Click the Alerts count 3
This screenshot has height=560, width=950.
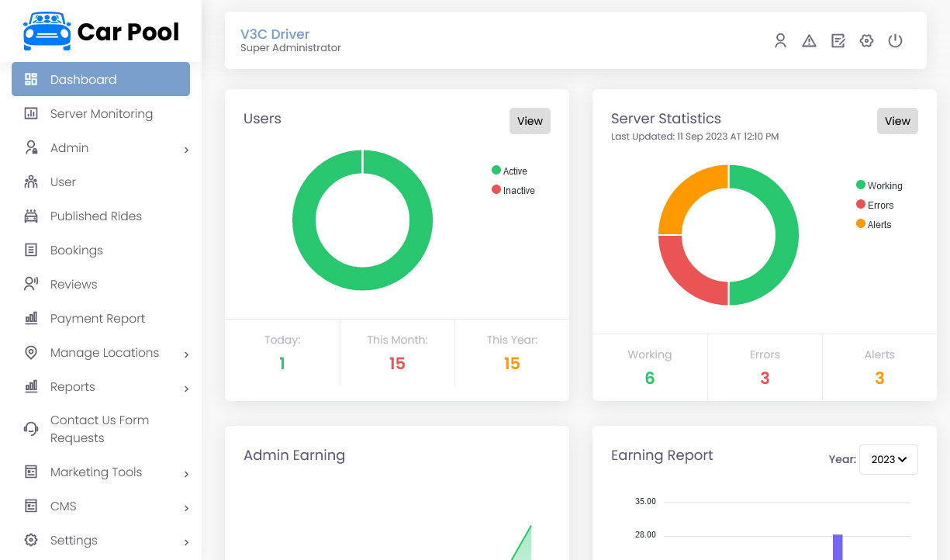coord(879,379)
